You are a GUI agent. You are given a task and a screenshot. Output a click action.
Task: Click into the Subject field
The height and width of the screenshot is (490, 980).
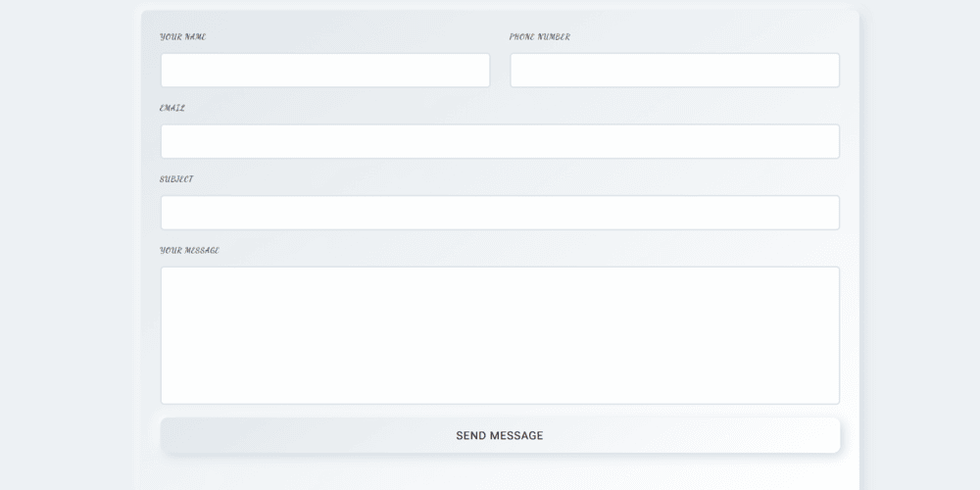coord(500,213)
